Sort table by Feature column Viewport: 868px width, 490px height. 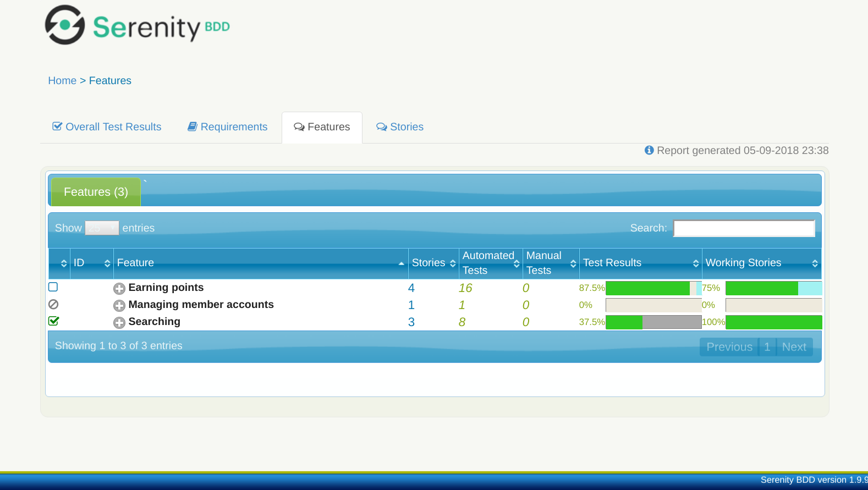[x=261, y=263]
